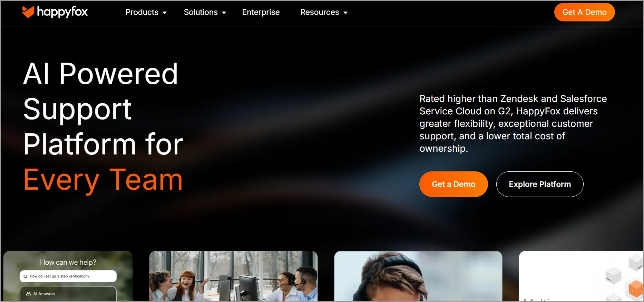Open the Enterprise menu item
644x302 pixels.
point(261,12)
